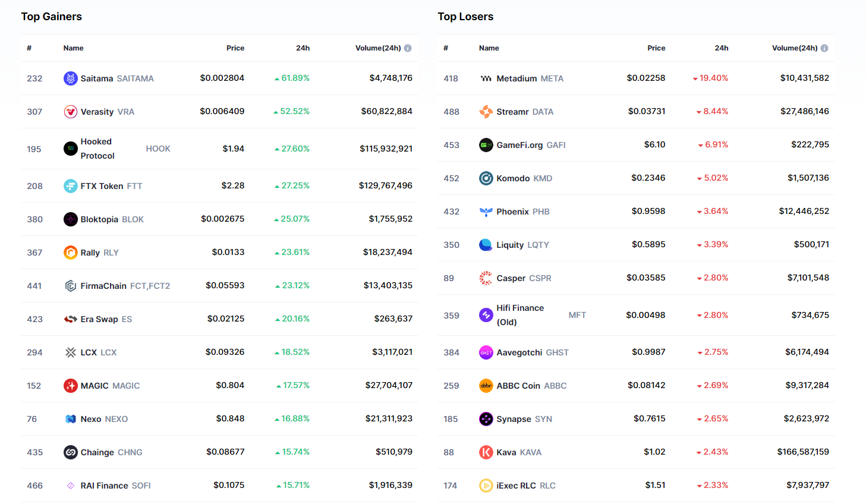Sort Top Gainers by Name header
Screen dimensions: 866x504
(73, 48)
